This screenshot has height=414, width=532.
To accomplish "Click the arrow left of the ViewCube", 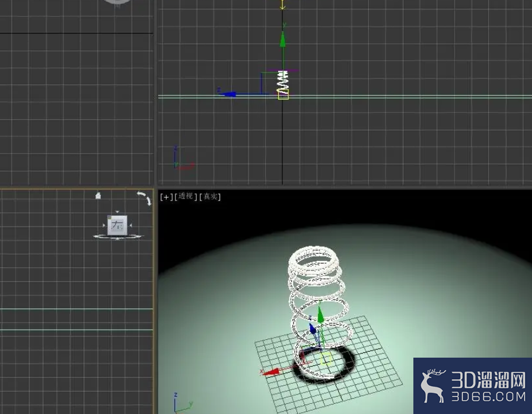I will tap(104, 225).
